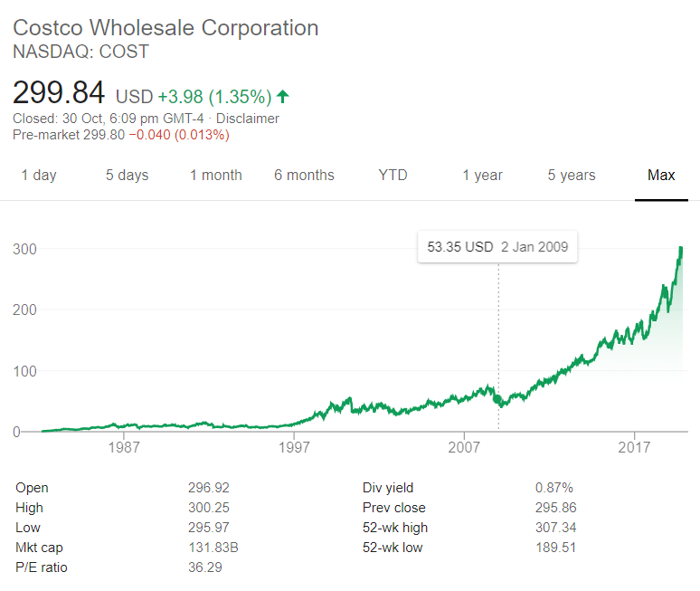
Task: Click the 2017 x-axis label
Action: 636,448
